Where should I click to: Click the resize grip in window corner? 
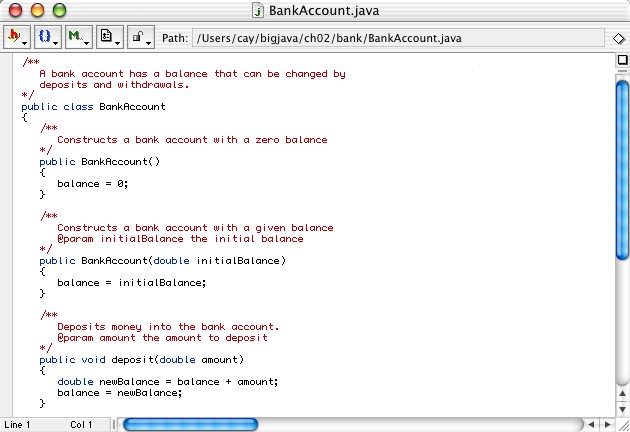(x=621, y=424)
